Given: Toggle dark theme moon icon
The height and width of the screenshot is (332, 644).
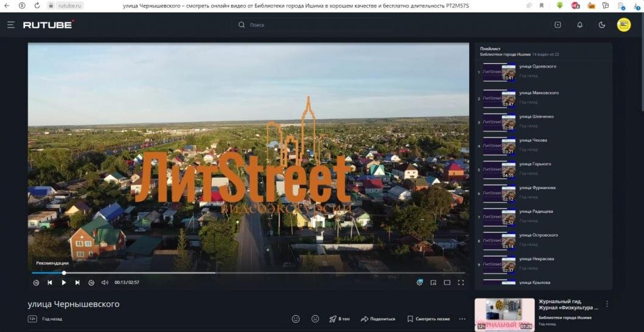Looking at the screenshot, I should click(602, 25).
